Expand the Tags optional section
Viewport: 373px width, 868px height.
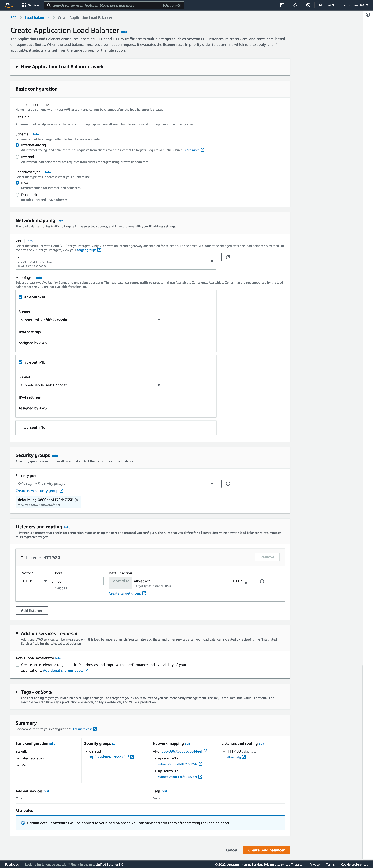click(17, 692)
